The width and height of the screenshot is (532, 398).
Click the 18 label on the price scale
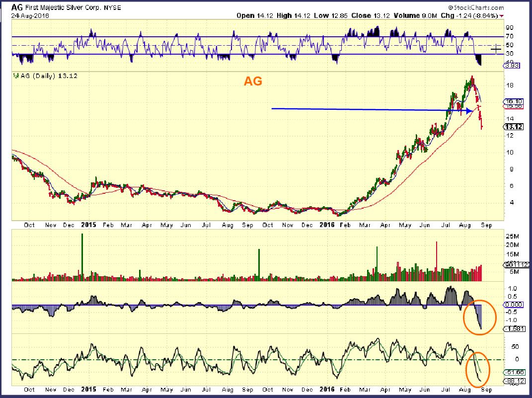click(x=510, y=85)
